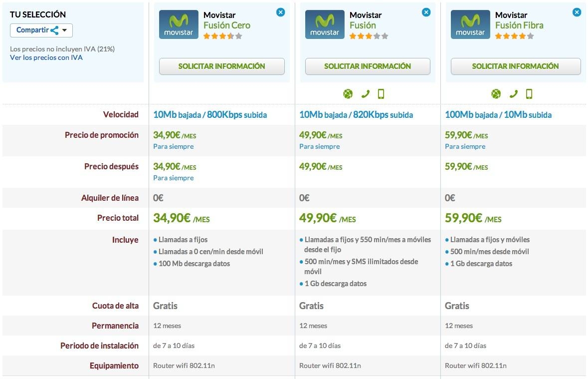The image size is (588, 379).
Task: Click 'Llamadas a 0 cen/min desde móvil'
Action: (x=211, y=252)
